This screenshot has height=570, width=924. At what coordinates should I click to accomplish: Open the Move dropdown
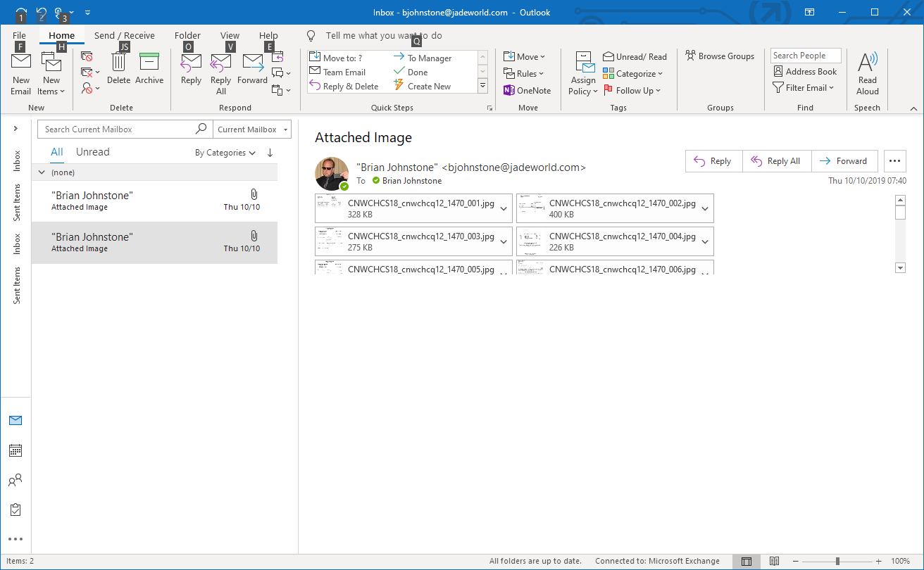525,57
